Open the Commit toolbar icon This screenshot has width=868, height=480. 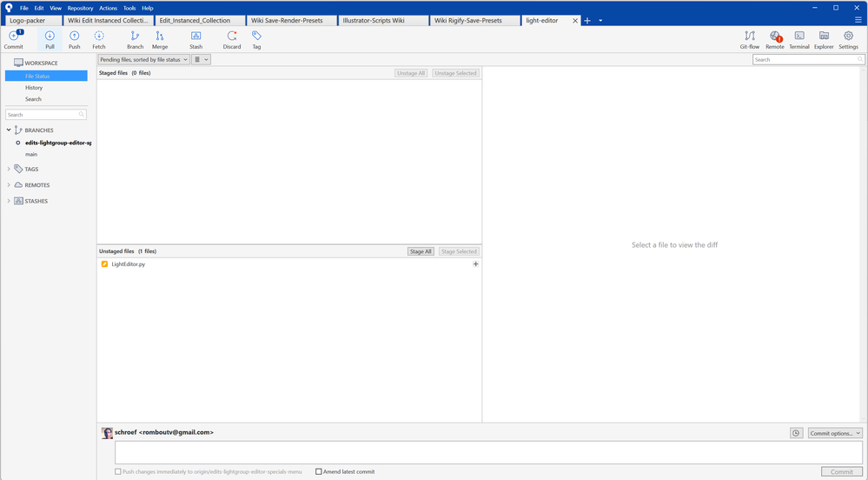(x=14, y=39)
